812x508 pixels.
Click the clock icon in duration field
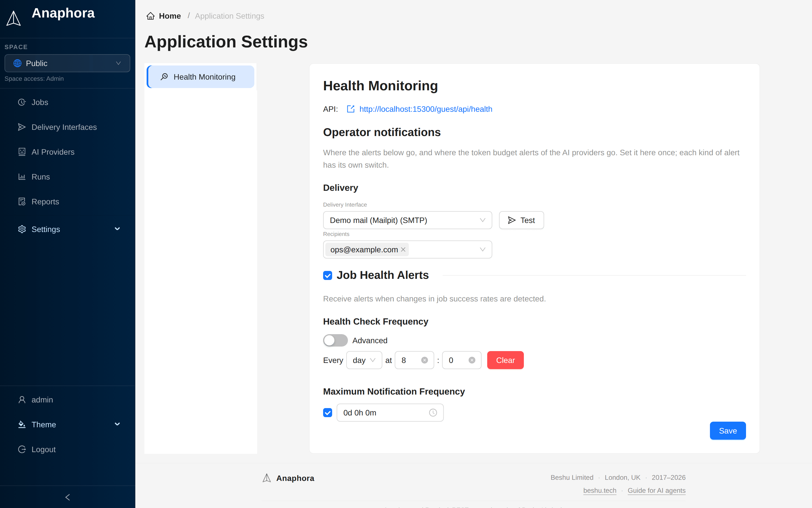(433, 413)
